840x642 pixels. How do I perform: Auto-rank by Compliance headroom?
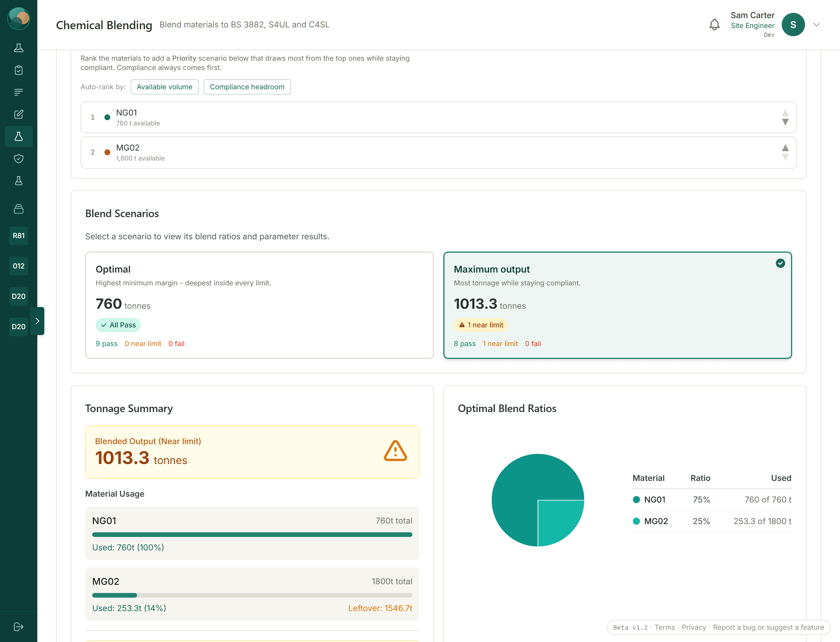[247, 87]
